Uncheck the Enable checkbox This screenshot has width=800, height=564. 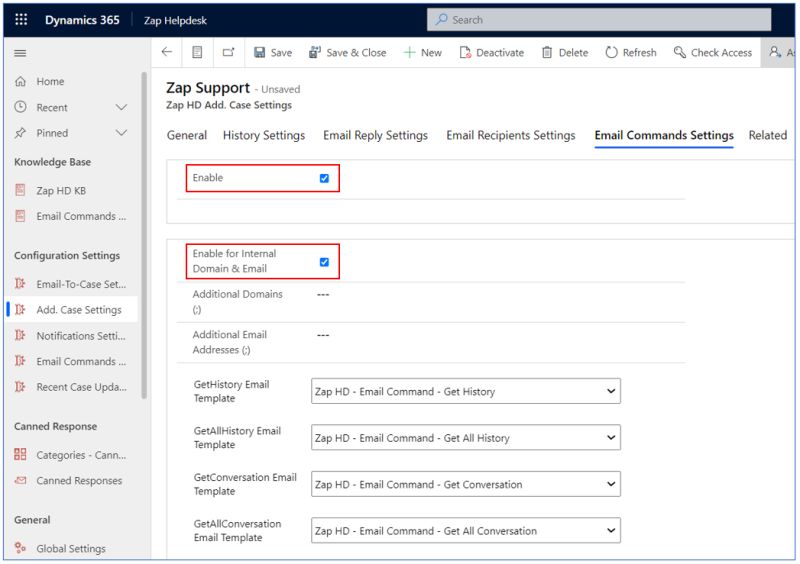(x=324, y=178)
